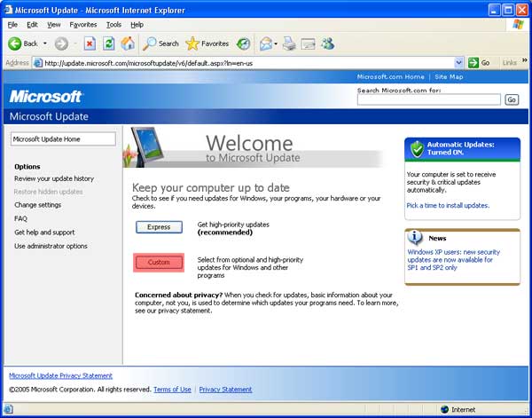
Task: Click the Keep your computer up to date heading
Action: 211,188
